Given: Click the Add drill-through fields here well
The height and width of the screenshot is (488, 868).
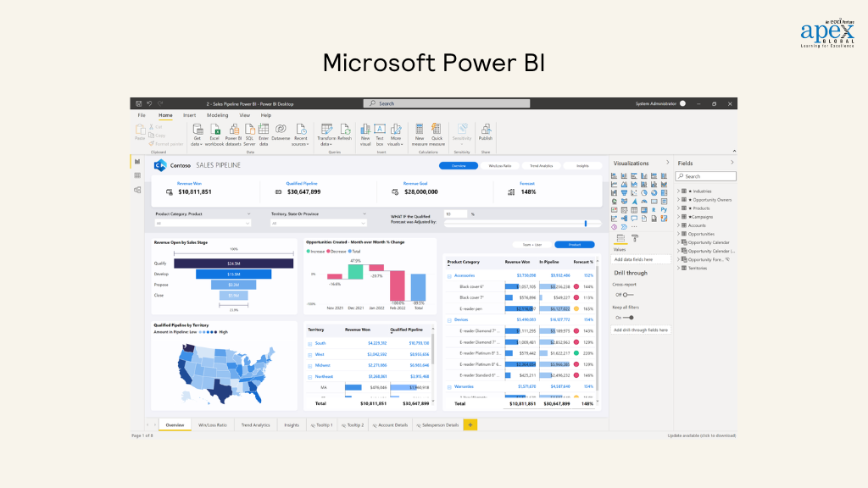Looking at the screenshot, I should point(641,330).
